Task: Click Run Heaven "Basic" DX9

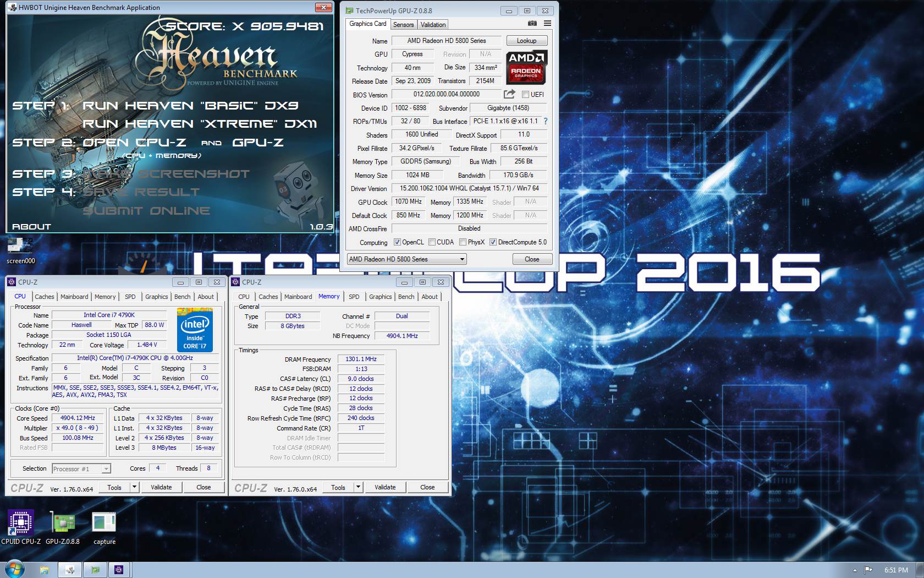Action: 190,105
